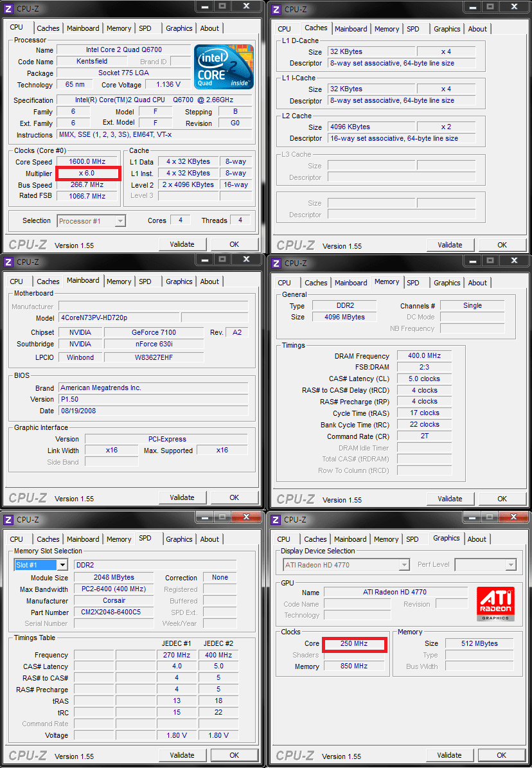Switch to SPD tab in the Graphics window
Viewport: 532px width, 768px height.
412,539
